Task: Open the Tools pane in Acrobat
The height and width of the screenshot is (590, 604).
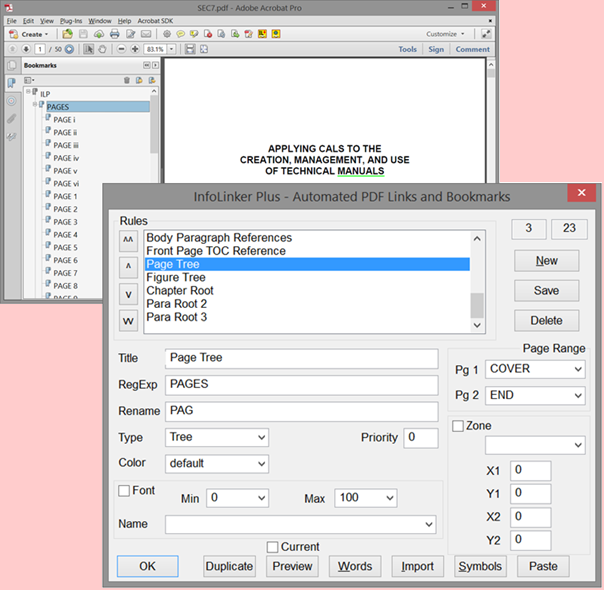Action: (408, 49)
